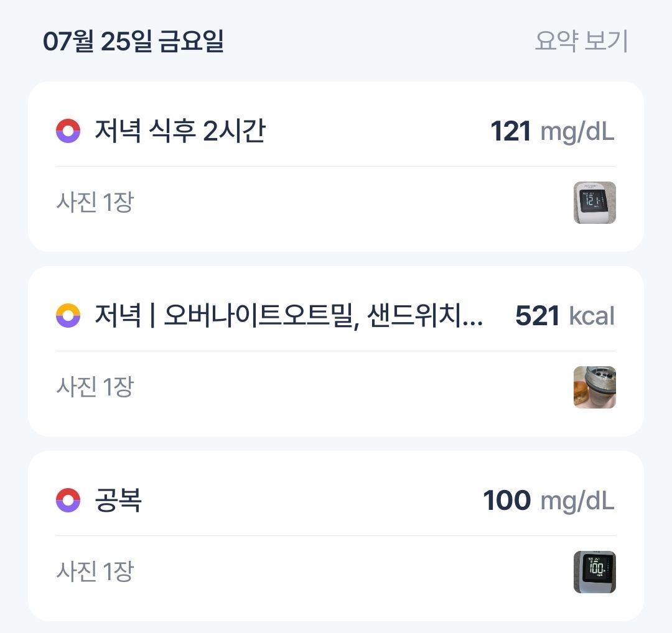Tap 사진 1장 under the 공복 card
The height and width of the screenshot is (633, 672).
point(95,571)
